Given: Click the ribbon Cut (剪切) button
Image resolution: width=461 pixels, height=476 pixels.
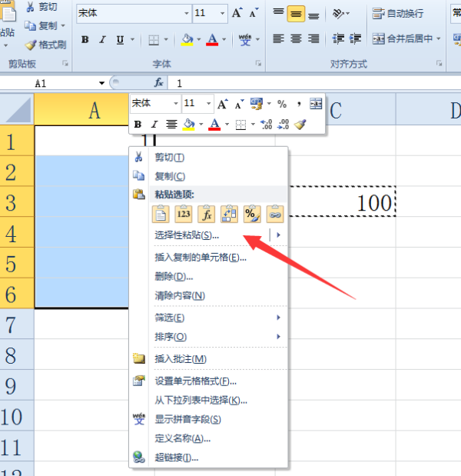Looking at the screenshot, I should point(41,7).
